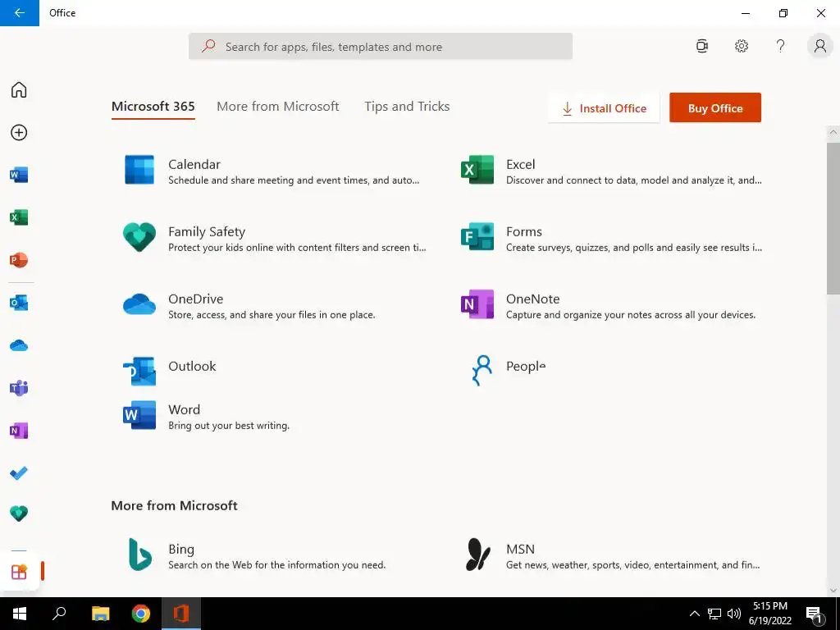This screenshot has height=630, width=840.
Task: Open the network tray icon
Action: [714, 614]
